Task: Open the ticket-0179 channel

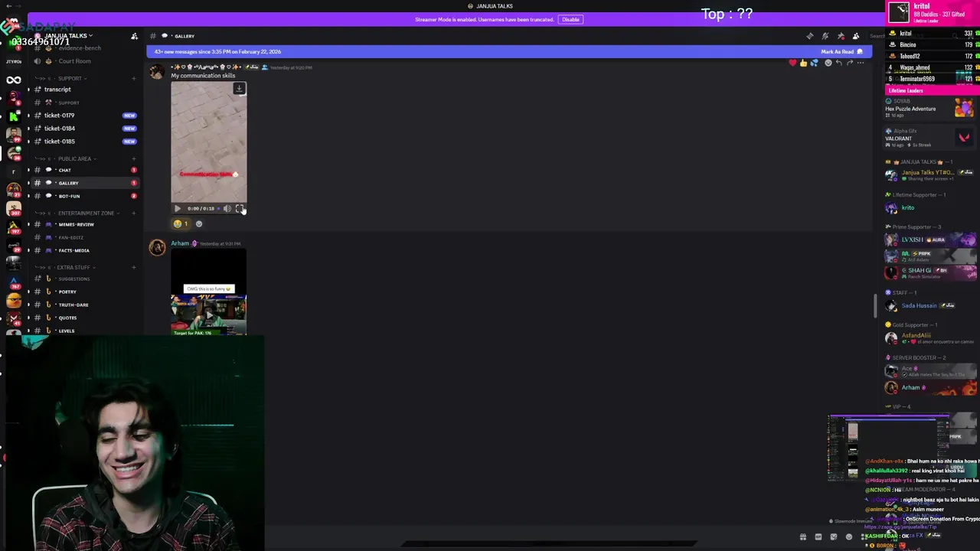Action: [x=86, y=116]
